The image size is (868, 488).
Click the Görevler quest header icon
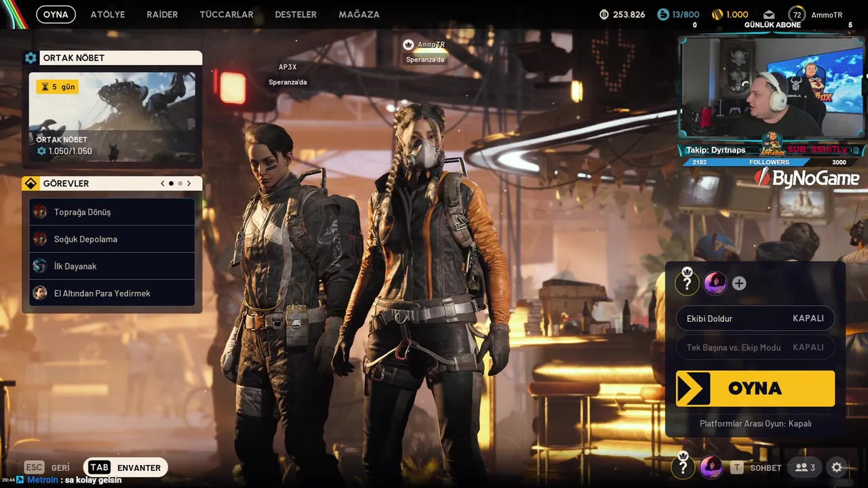pos(31,184)
